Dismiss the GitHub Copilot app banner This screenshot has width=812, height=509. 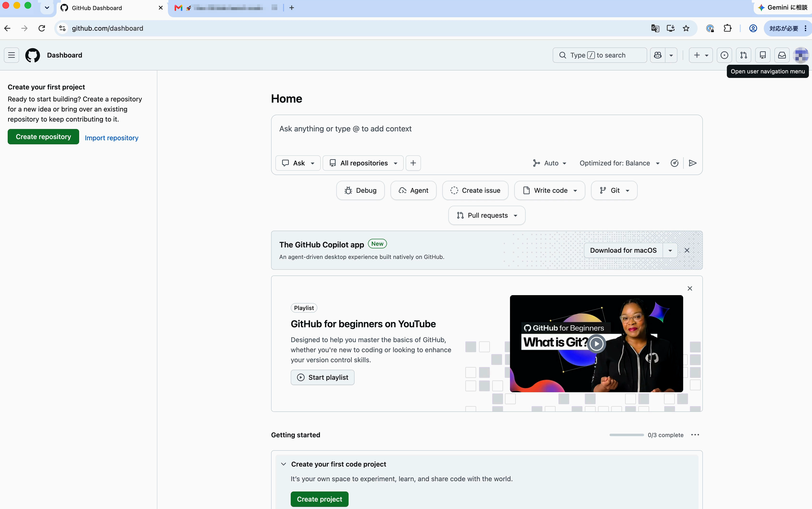(x=687, y=251)
